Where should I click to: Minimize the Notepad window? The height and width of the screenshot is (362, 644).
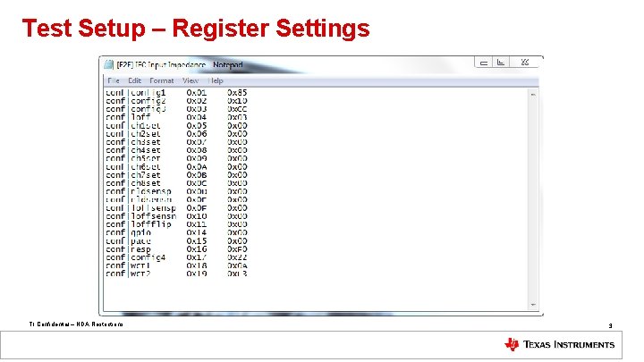(483, 63)
